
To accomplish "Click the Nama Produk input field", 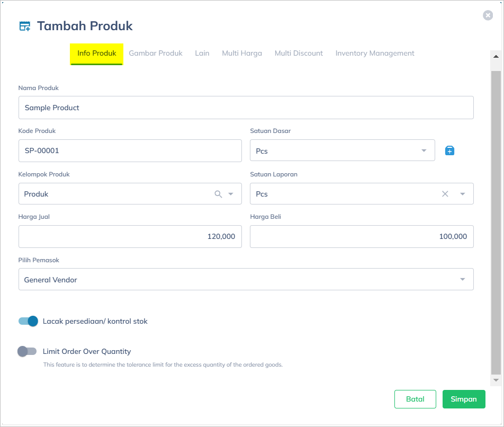I will coord(246,108).
